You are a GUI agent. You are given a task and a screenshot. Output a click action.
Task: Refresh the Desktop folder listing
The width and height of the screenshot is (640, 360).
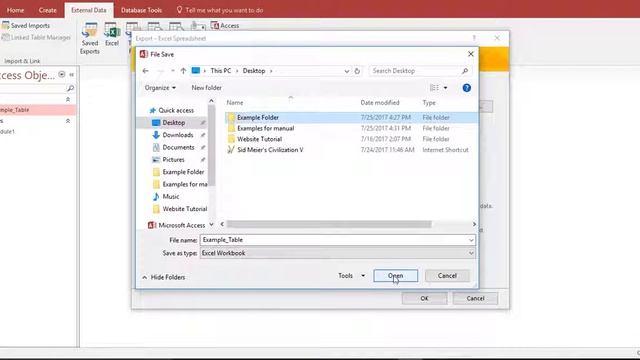pyautogui.click(x=357, y=71)
